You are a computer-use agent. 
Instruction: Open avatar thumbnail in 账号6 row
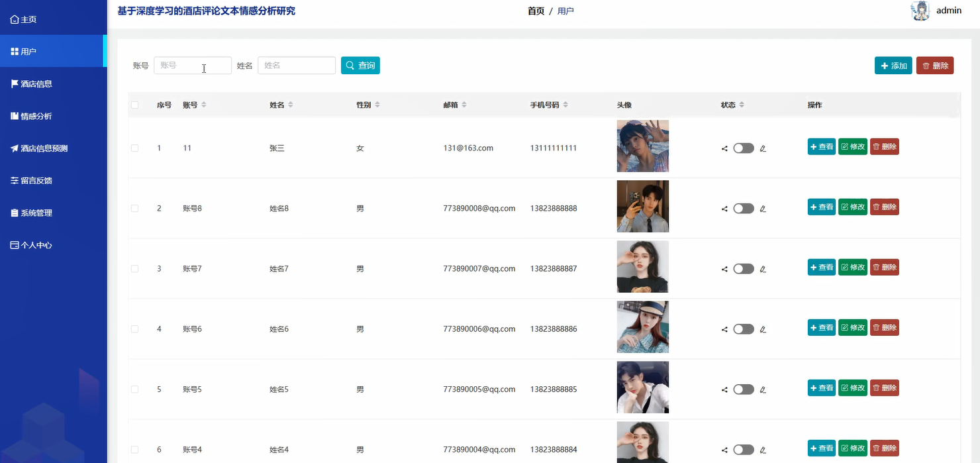643,327
